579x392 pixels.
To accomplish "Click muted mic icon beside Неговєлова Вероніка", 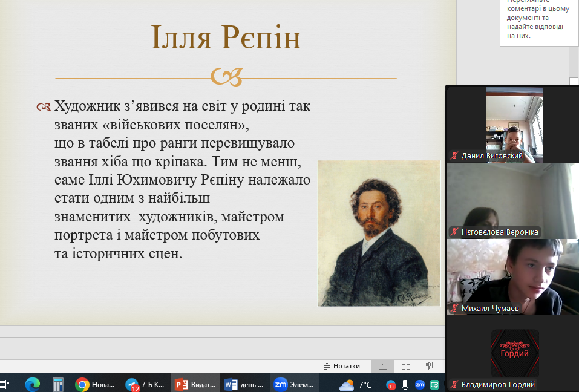I will pyautogui.click(x=454, y=232).
